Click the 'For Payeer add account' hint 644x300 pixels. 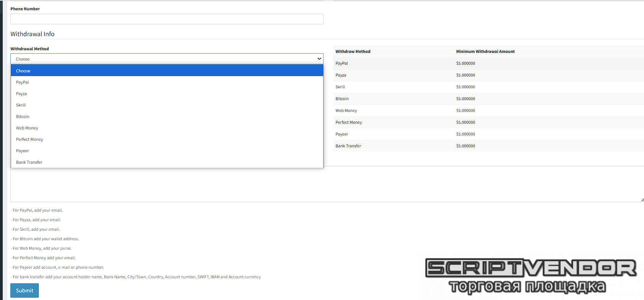click(58, 267)
